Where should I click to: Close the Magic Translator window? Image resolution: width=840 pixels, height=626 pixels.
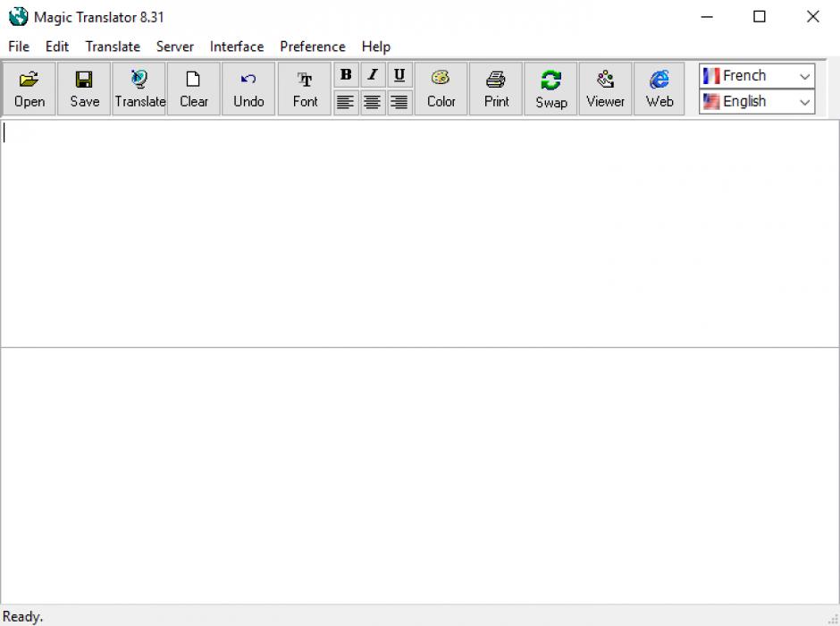812,17
